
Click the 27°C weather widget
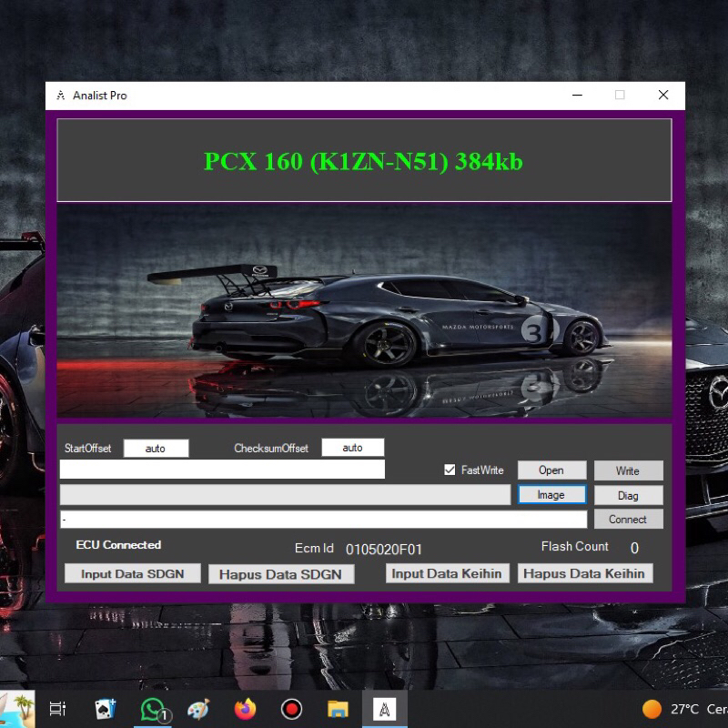click(685, 709)
